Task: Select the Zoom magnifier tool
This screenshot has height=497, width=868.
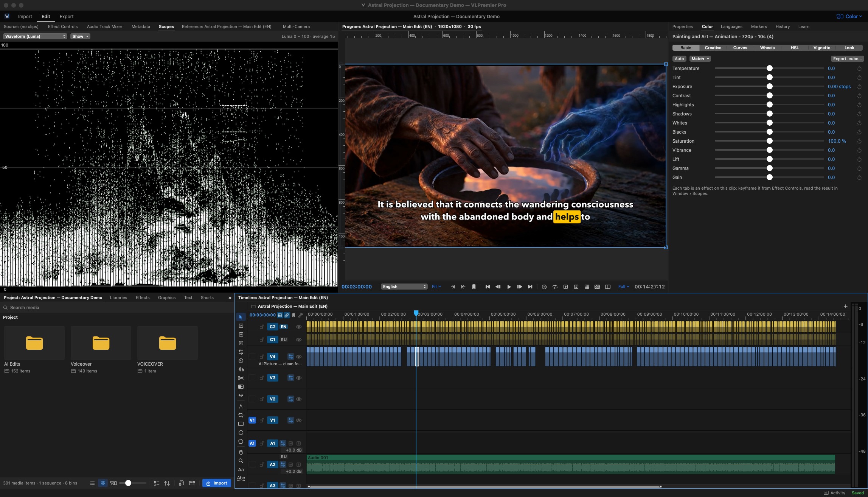Action: click(241, 461)
